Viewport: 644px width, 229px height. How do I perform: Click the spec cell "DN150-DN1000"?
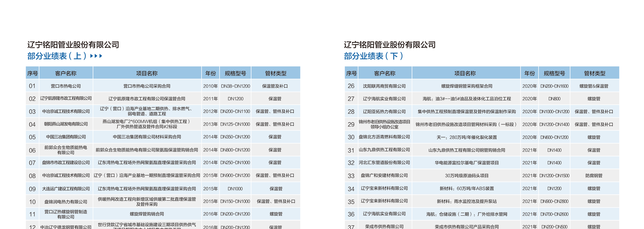coord(235,202)
